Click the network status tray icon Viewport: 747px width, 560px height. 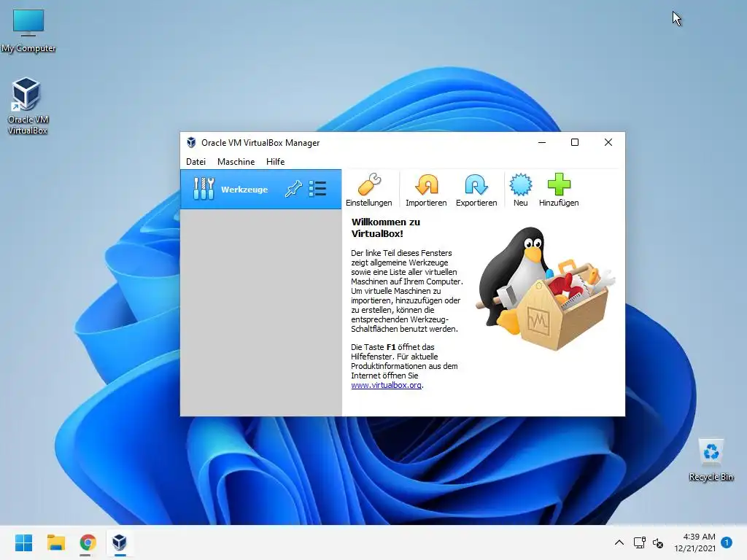tap(639, 542)
